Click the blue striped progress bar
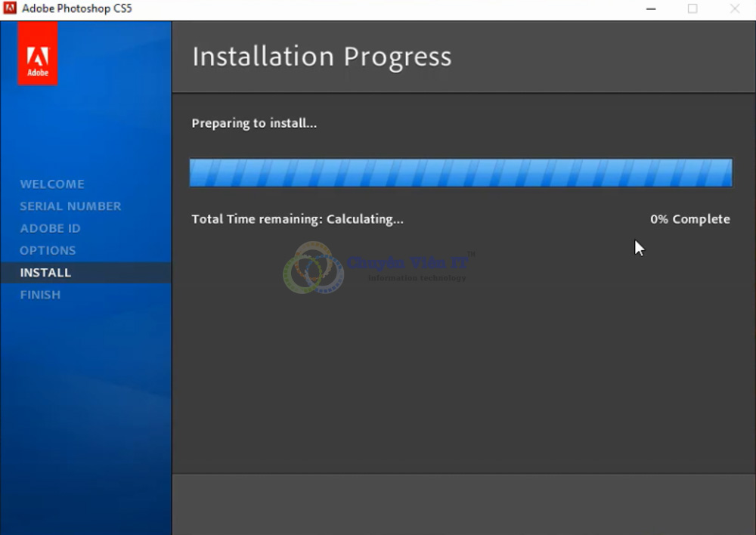Viewport: 756px width, 535px height. click(x=460, y=172)
